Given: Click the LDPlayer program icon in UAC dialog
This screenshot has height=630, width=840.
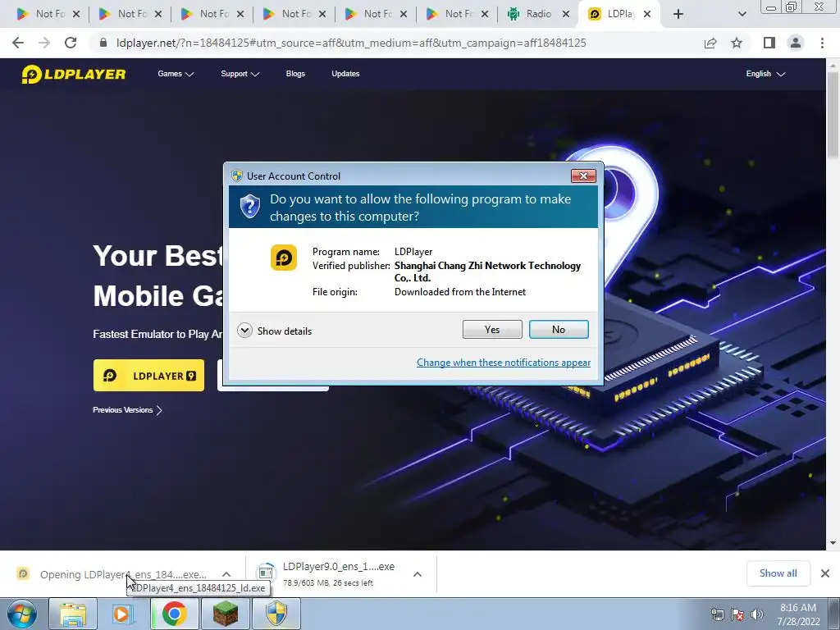Looking at the screenshot, I should tap(283, 258).
